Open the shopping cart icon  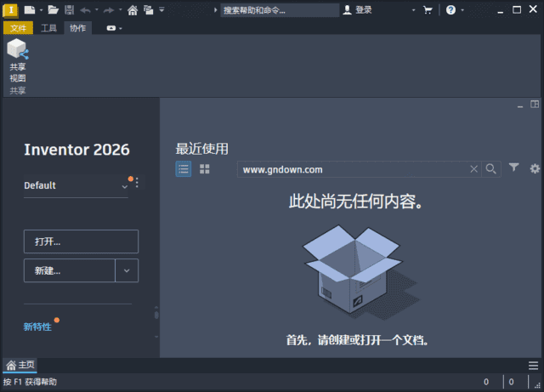point(428,10)
